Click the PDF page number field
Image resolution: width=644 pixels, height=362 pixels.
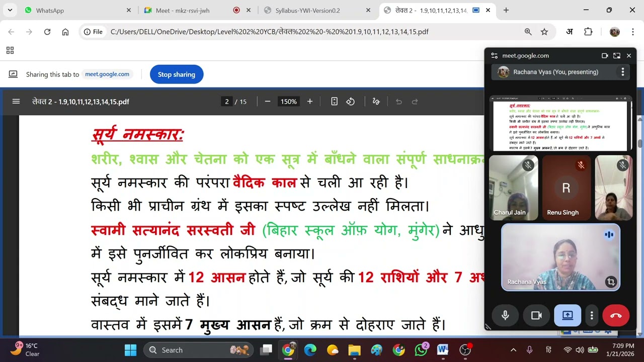(x=227, y=102)
